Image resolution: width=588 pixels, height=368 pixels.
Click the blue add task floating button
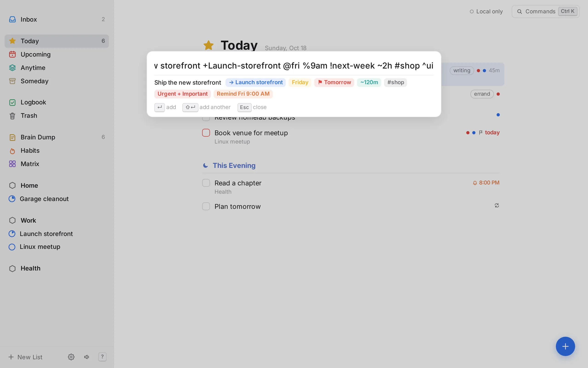point(565,346)
